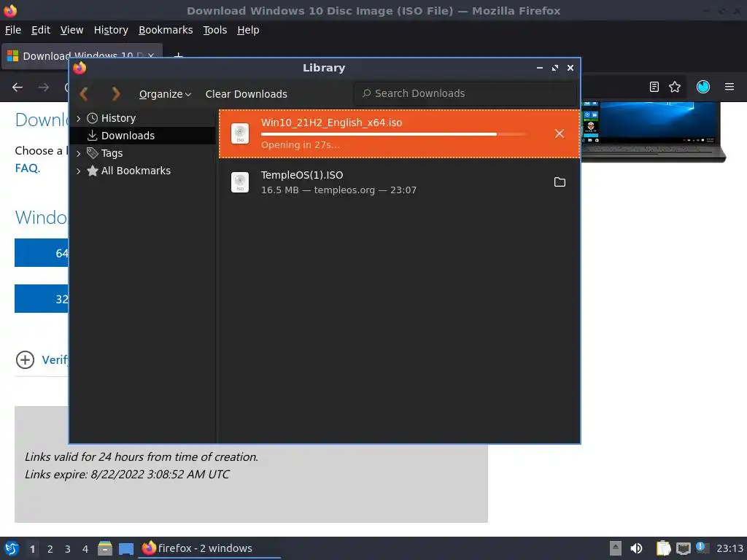Open the Tools menu
The image size is (747, 560).
click(x=215, y=30)
